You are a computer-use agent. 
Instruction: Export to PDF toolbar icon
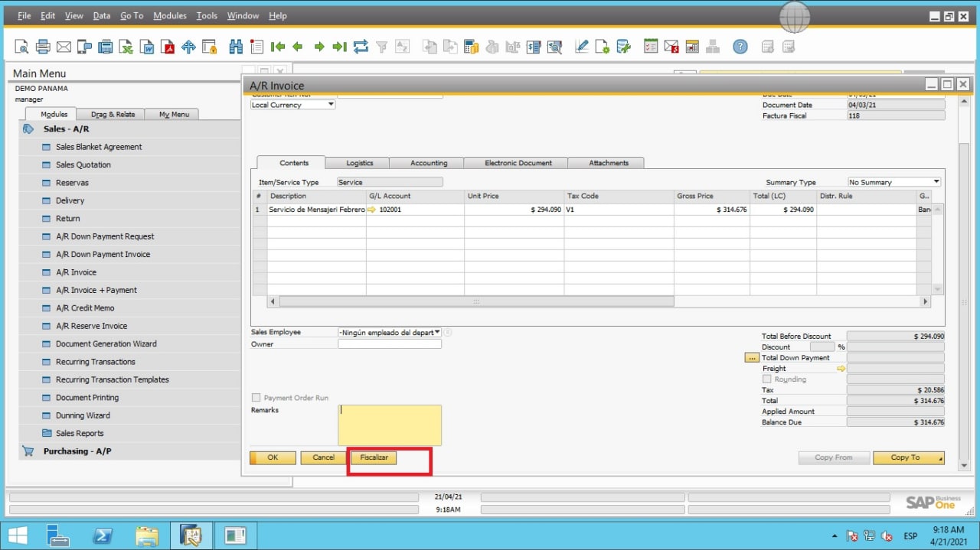(167, 47)
